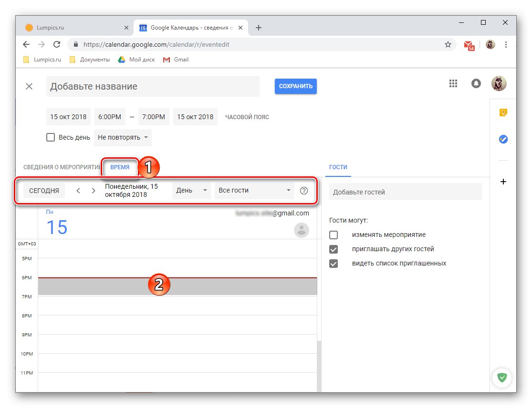Open the Не повторять recurrence dropdown
Screen dimensions: 532x408
pos(122,137)
